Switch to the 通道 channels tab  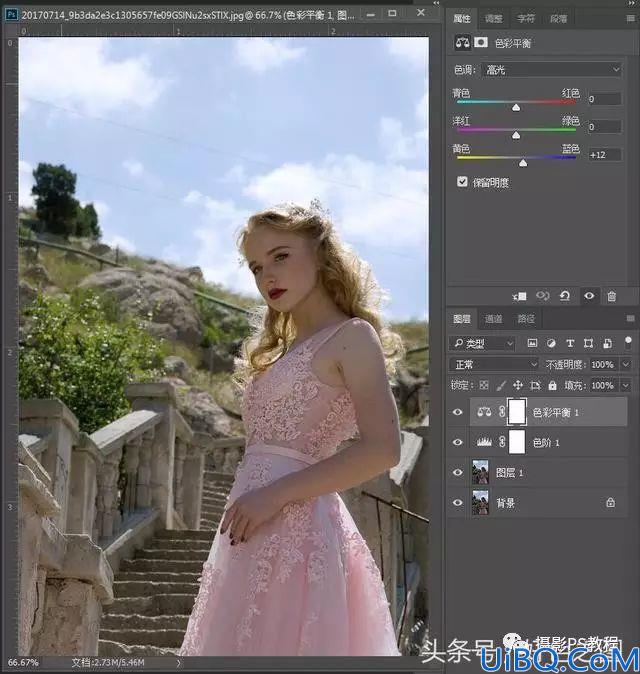tap(493, 319)
